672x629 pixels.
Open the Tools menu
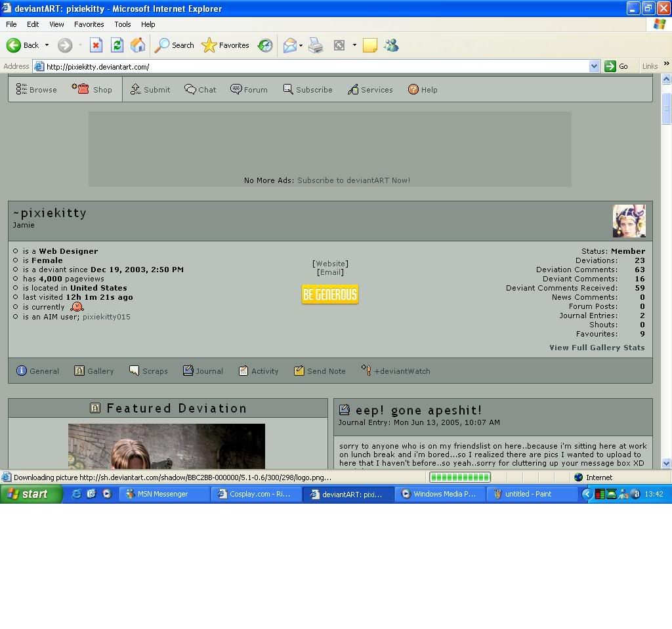(x=123, y=24)
